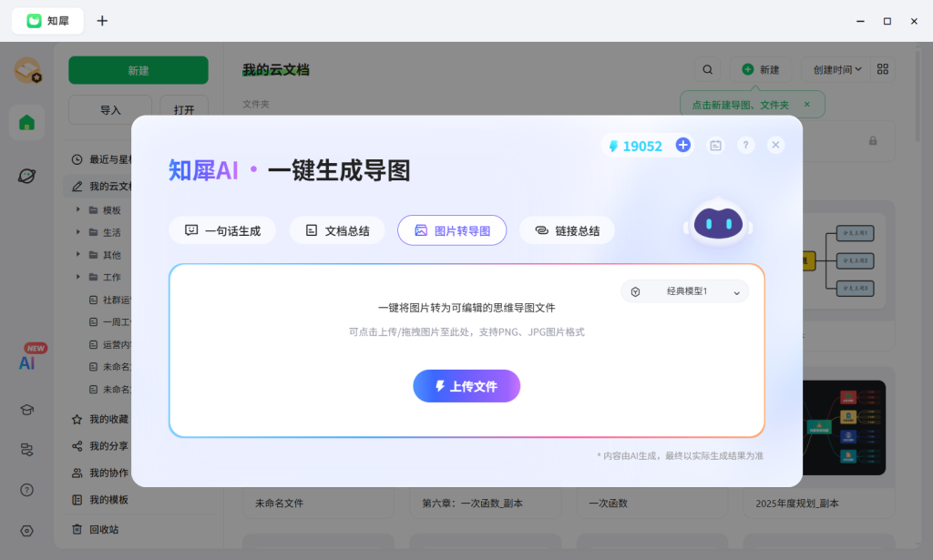
Task: Click the top bar 新建 button
Action: 761,69
